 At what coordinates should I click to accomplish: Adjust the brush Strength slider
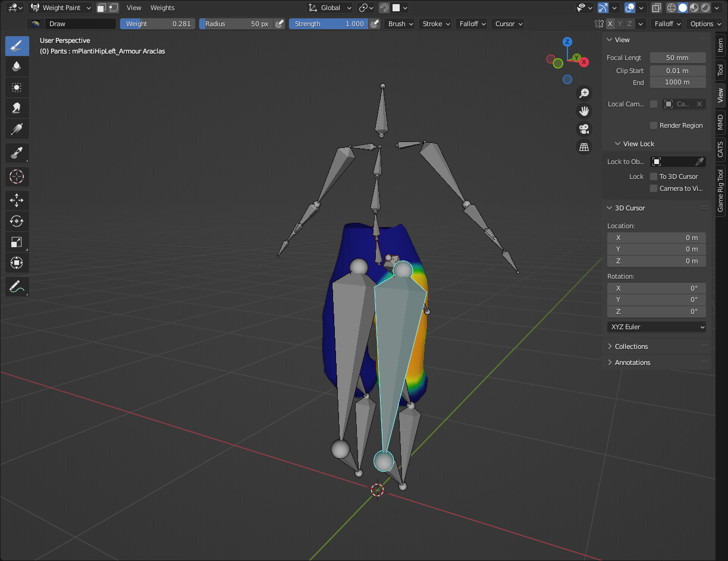[329, 24]
